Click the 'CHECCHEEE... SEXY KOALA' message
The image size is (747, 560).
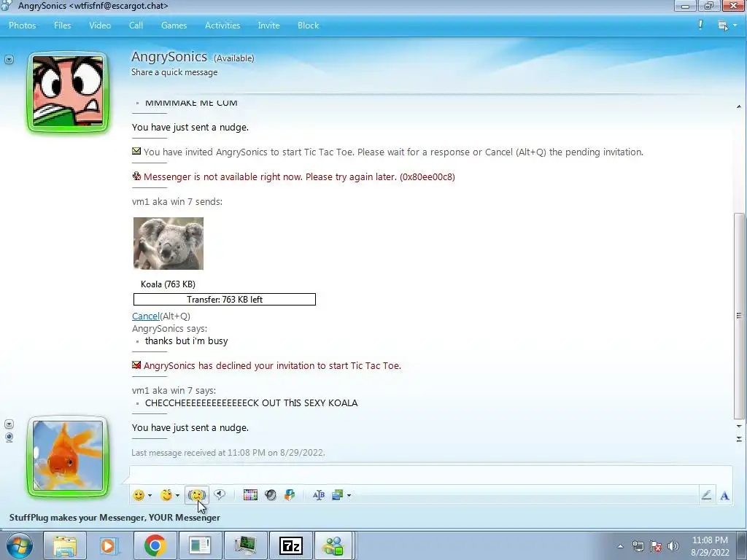[x=251, y=402]
